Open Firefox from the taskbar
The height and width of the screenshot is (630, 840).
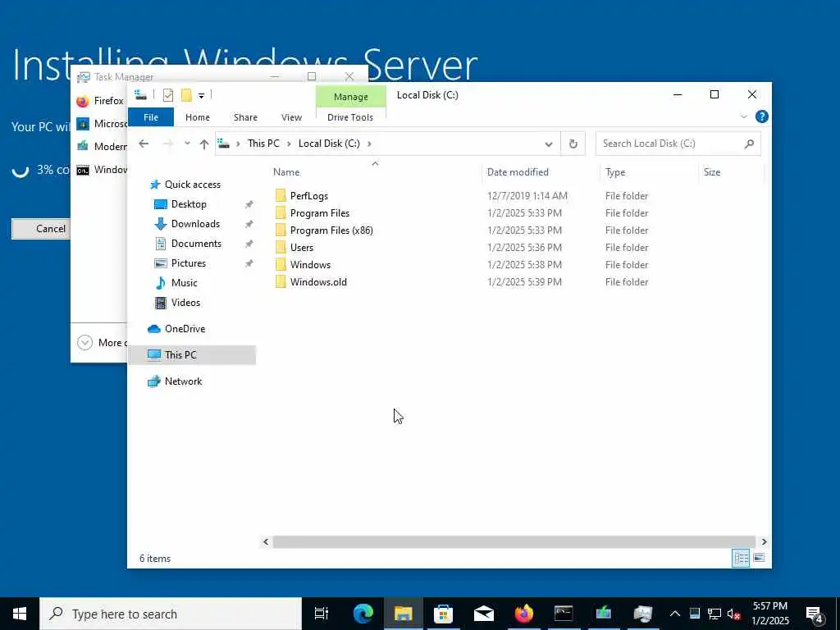[523, 614]
